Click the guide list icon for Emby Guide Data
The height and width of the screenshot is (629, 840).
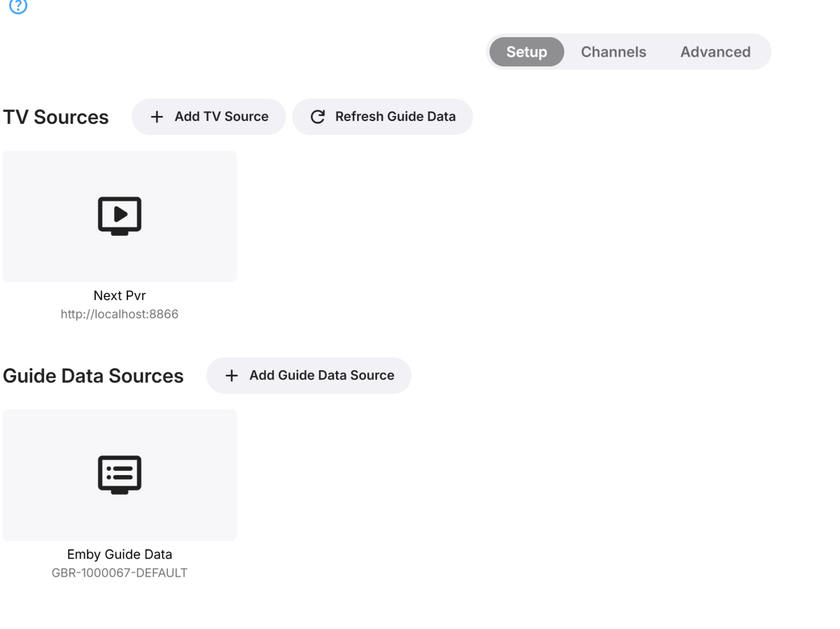click(120, 474)
